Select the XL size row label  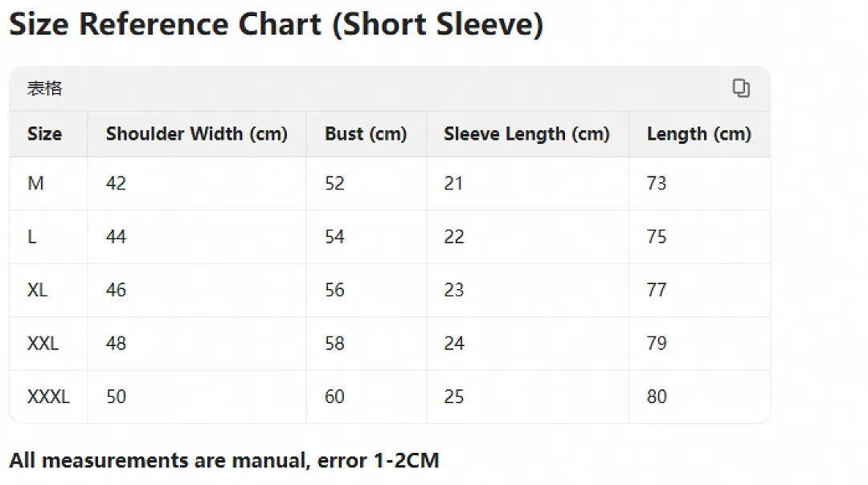tap(37, 290)
